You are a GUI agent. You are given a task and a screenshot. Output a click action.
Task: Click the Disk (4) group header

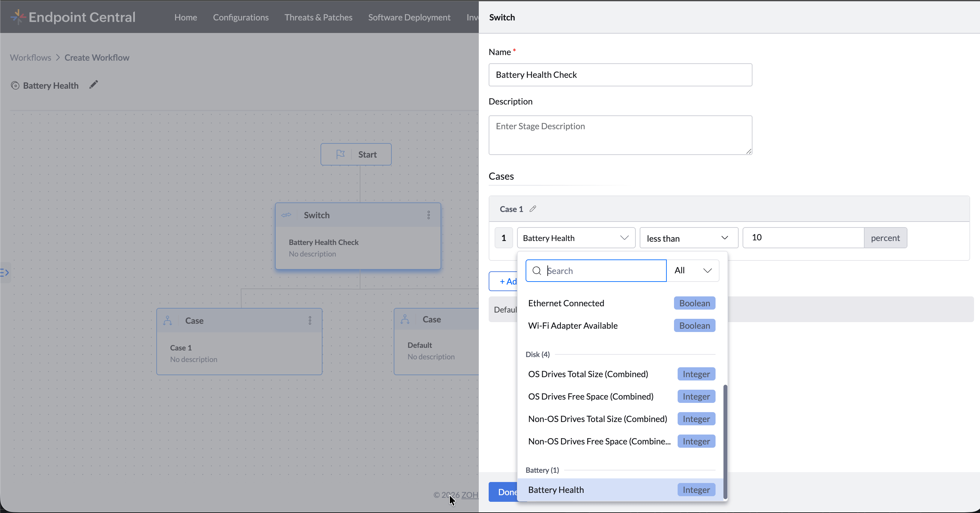click(x=537, y=354)
